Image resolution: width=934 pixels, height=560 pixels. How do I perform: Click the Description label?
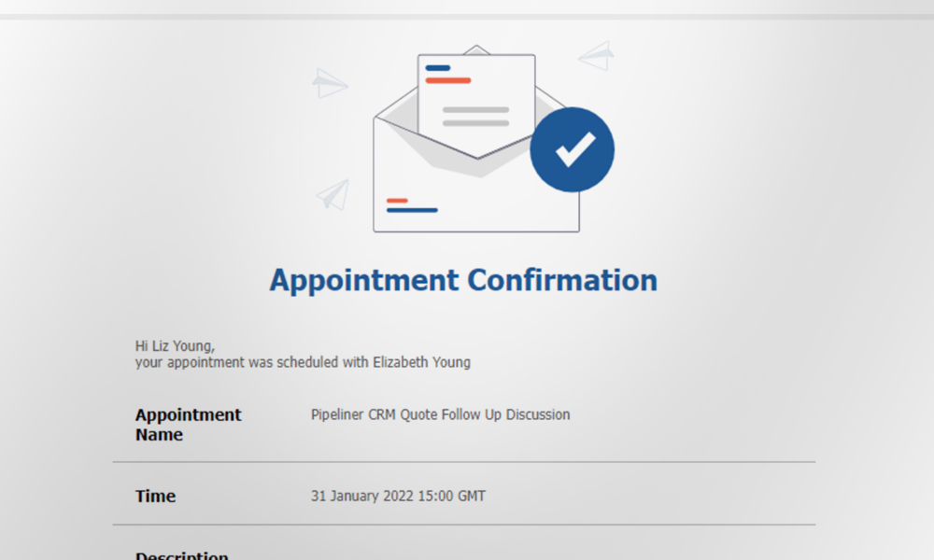tap(181, 555)
